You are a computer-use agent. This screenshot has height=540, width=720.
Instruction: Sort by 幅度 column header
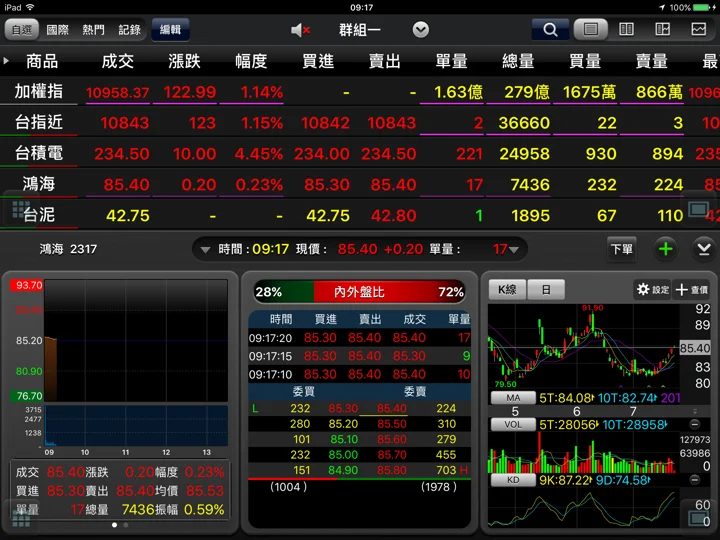click(x=251, y=61)
